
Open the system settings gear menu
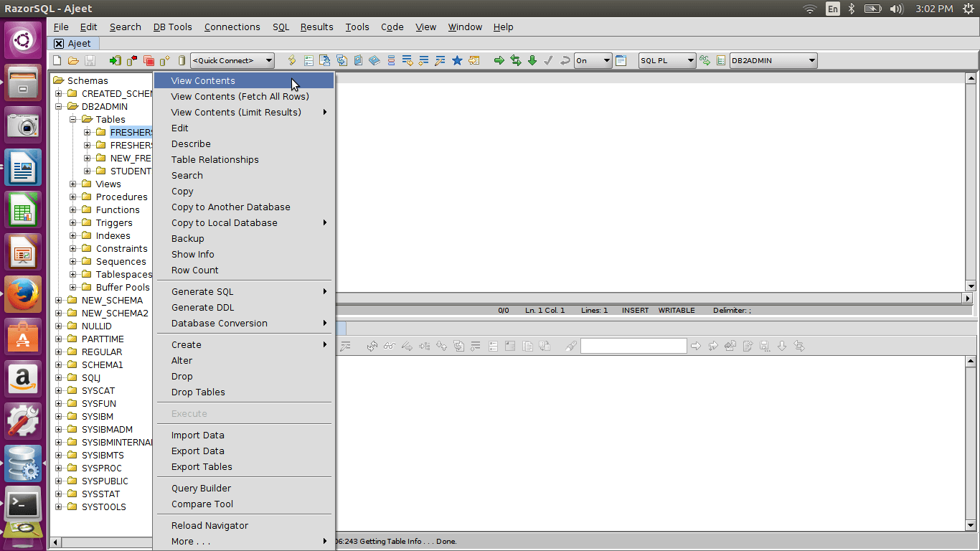pos(969,9)
